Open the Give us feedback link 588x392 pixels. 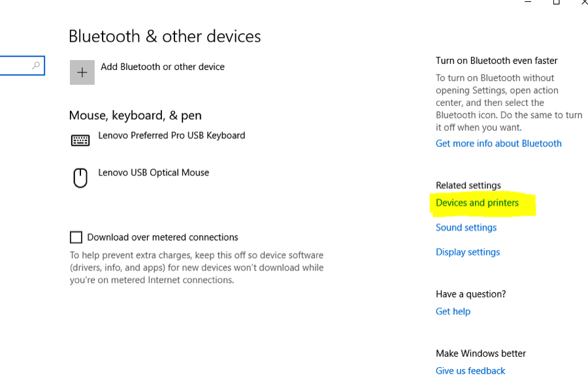[470, 371]
